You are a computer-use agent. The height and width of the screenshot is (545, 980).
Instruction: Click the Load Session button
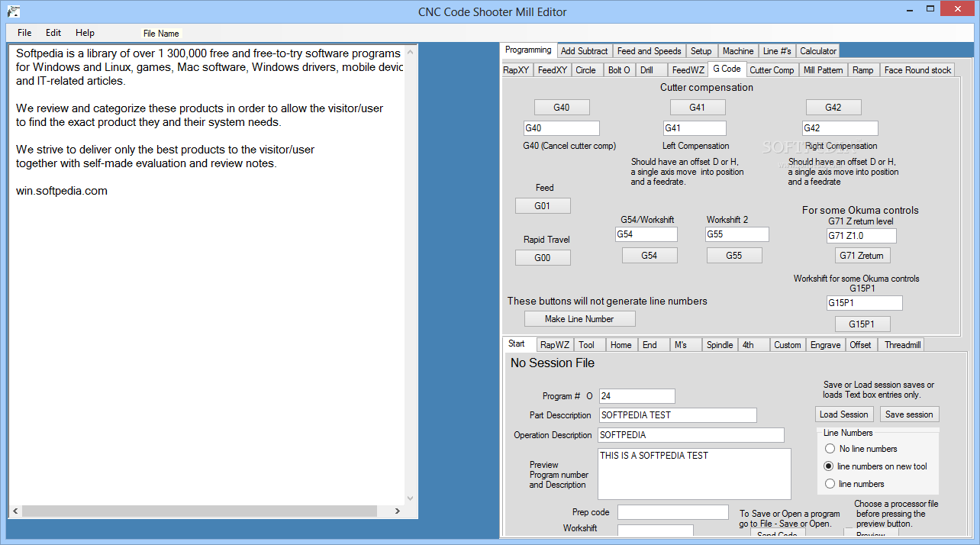(843, 414)
